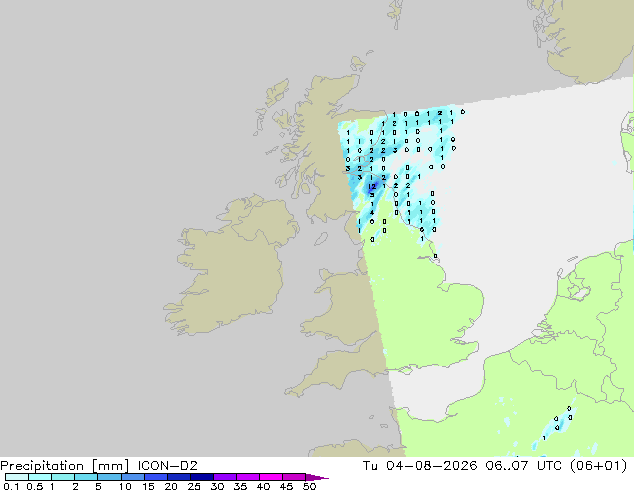Click the dark blue heavy rain cell
Screen dimensions: 634x490
click(372, 187)
